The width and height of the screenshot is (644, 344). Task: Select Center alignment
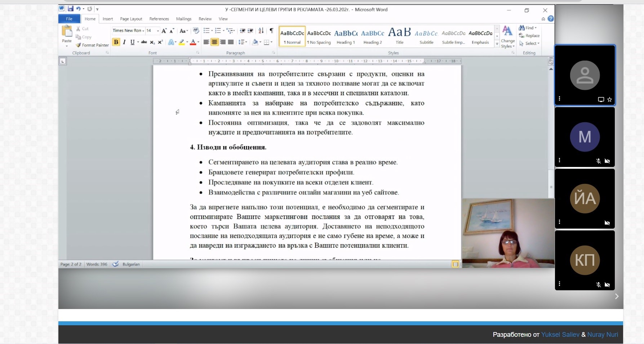click(x=214, y=42)
